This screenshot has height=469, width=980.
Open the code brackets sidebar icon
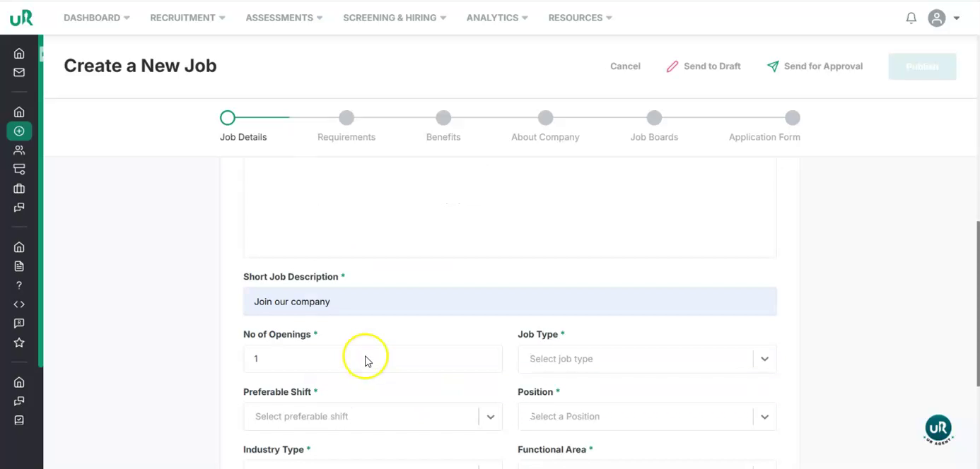(x=19, y=304)
